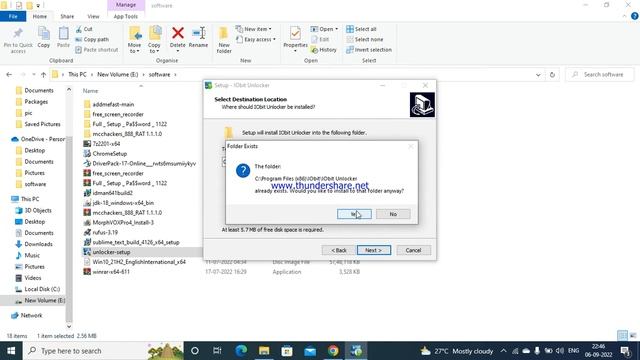Open Explorer help question mark icon
Screen dimensions: 640x360
click(x=634, y=16)
